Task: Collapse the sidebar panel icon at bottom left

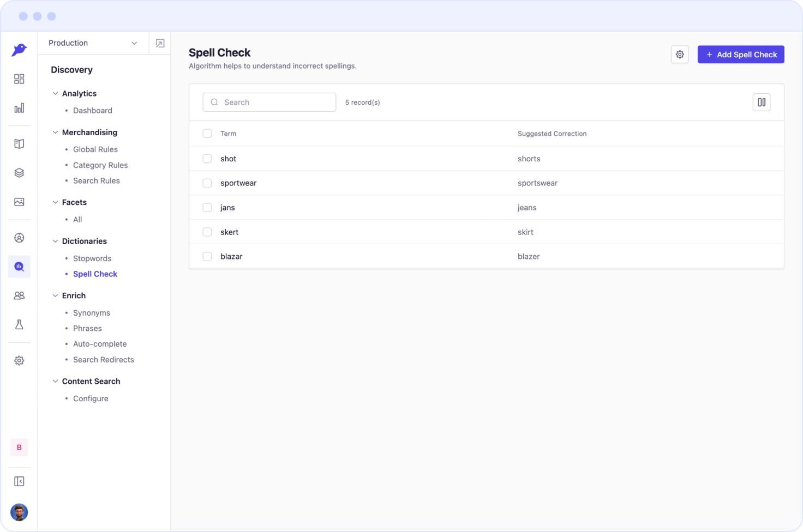Action: (19, 481)
